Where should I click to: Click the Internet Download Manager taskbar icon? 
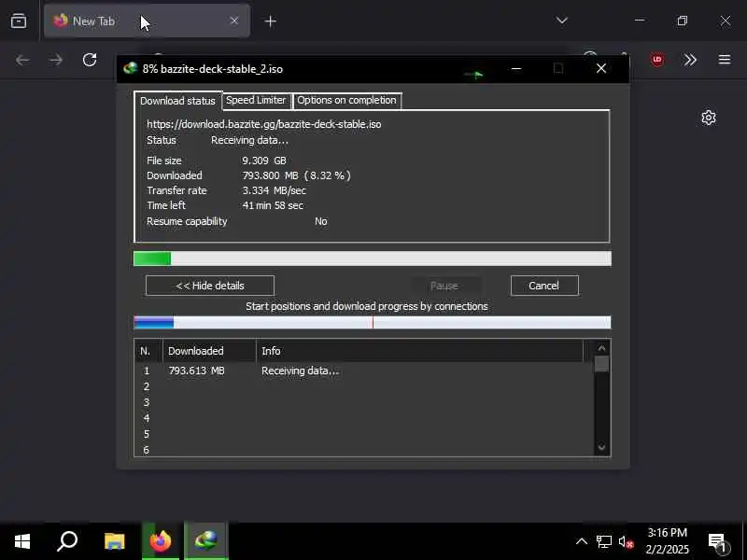pyautogui.click(x=206, y=541)
